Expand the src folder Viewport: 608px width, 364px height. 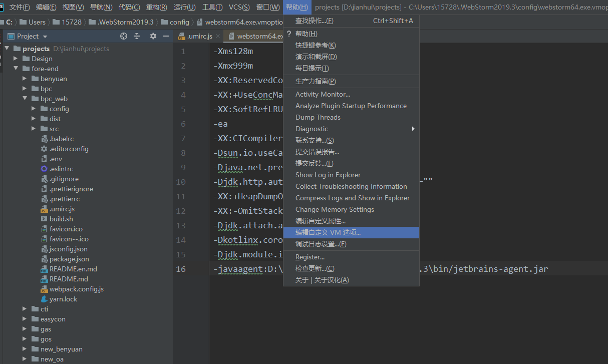coord(34,129)
